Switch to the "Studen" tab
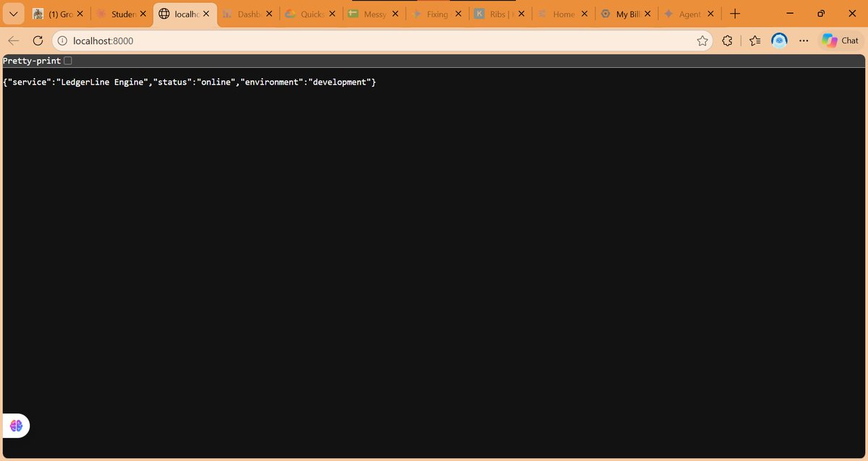 [x=122, y=14]
